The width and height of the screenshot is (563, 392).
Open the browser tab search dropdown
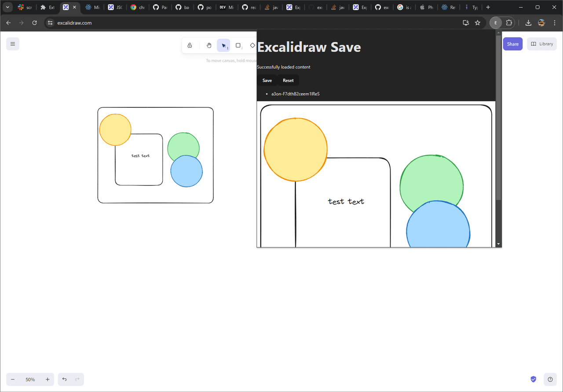coord(7,7)
